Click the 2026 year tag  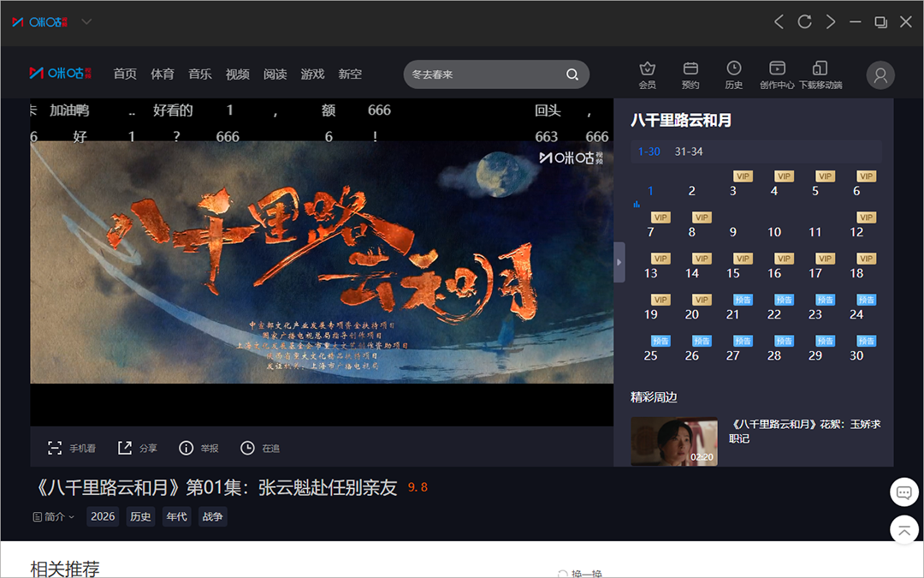[x=103, y=516]
